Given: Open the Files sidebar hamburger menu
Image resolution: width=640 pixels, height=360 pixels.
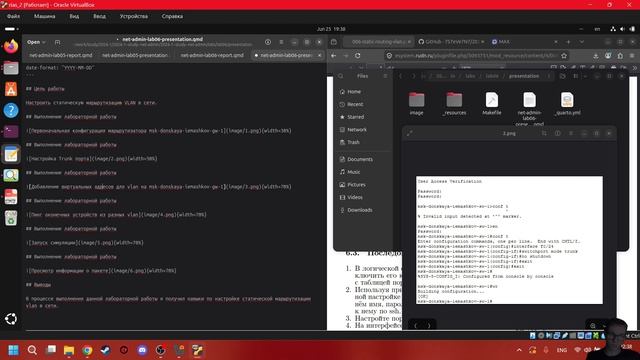Looking at the screenshot, I should (385, 76).
